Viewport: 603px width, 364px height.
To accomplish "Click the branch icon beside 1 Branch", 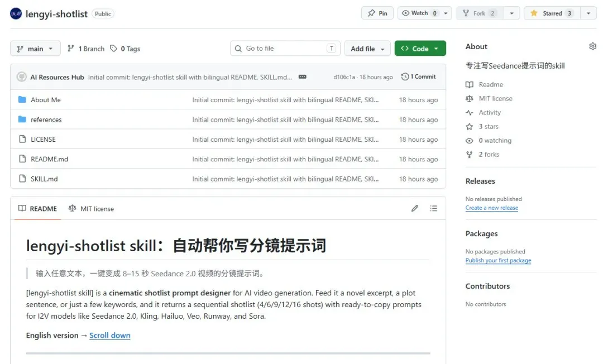I will coord(71,48).
